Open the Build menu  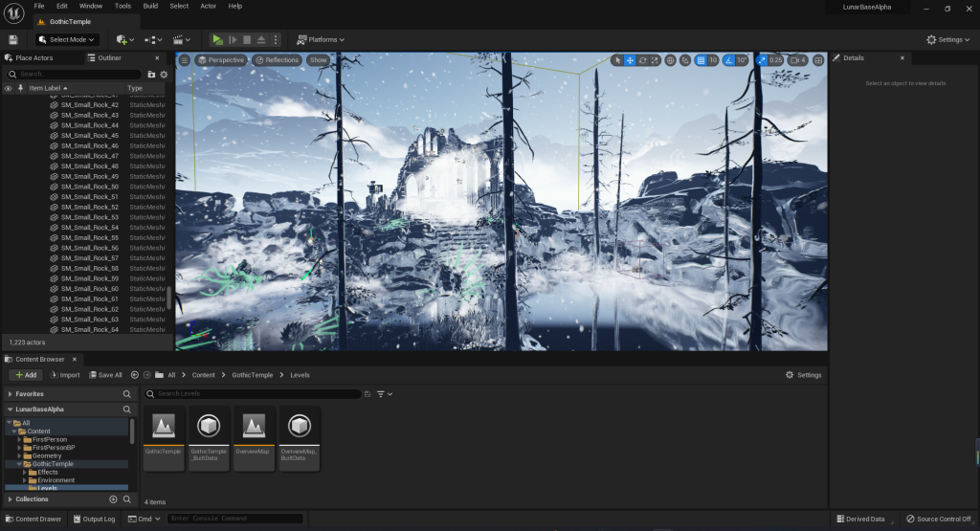click(x=150, y=6)
